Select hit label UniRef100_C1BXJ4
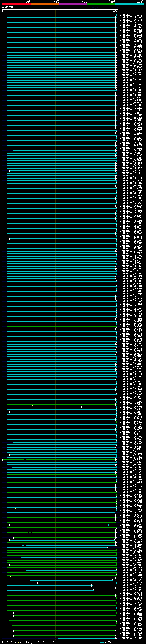 [x=131, y=334]
